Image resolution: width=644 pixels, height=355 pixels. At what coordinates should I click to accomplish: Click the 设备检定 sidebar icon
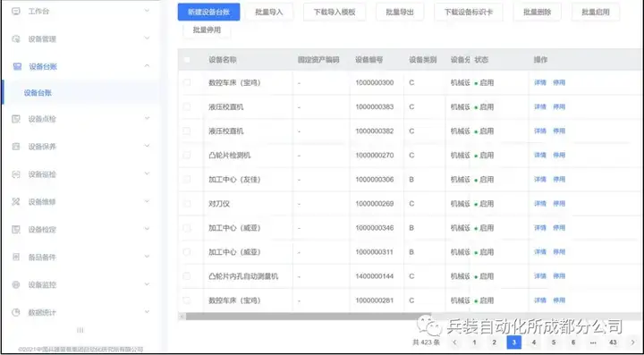click(x=15, y=230)
